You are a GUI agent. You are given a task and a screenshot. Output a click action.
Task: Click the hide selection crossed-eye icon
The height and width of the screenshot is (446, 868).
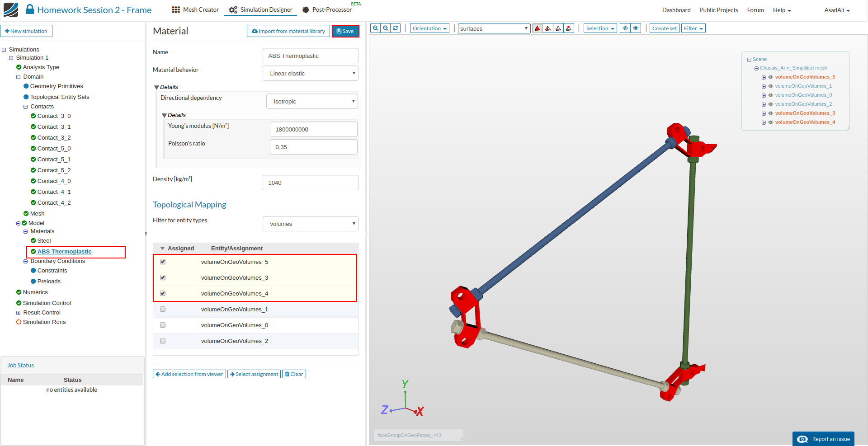point(625,28)
